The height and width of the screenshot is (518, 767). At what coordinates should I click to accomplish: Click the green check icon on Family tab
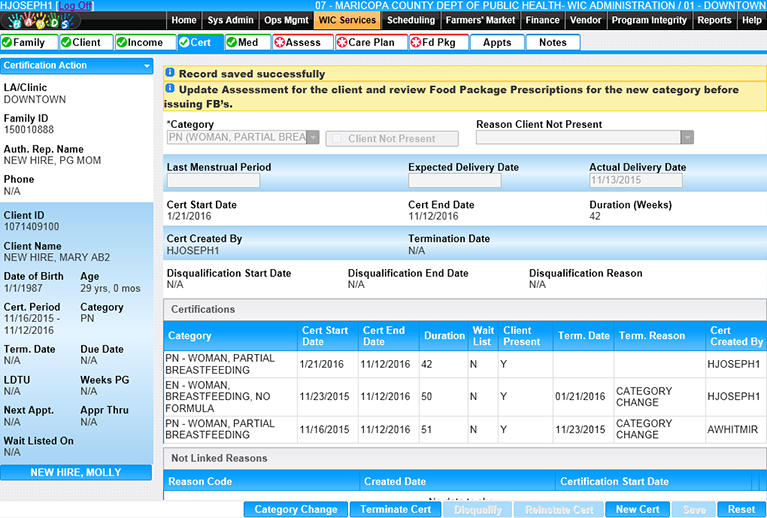(x=8, y=43)
